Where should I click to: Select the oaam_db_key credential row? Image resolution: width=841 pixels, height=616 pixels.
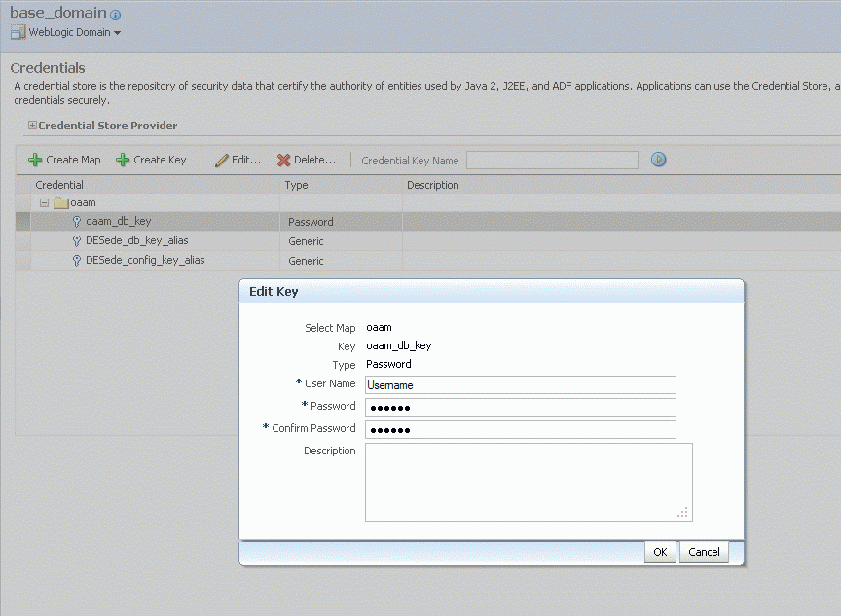(428, 222)
